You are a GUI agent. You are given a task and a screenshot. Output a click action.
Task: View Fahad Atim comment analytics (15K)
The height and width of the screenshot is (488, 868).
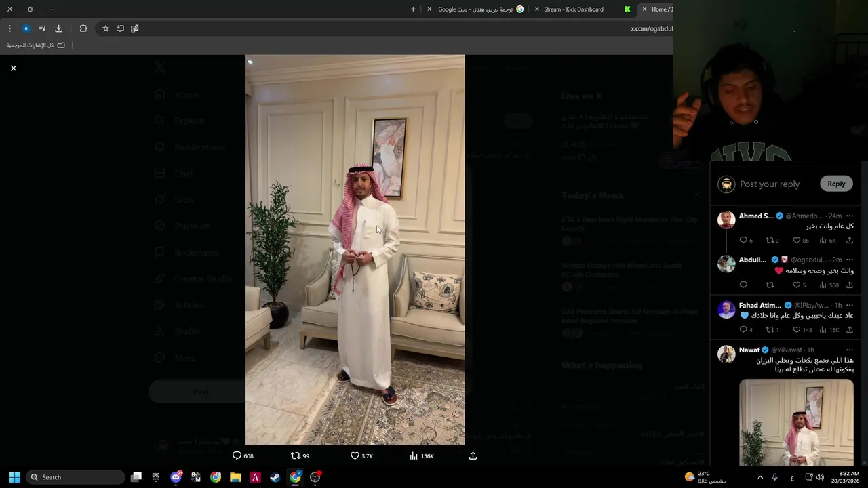tap(829, 330)
